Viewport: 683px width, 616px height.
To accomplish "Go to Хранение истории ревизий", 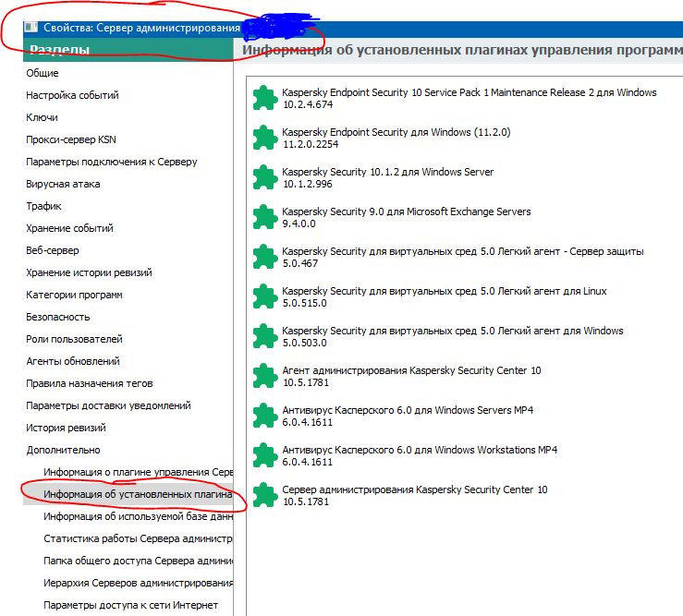I will click(x=89, y=273).
